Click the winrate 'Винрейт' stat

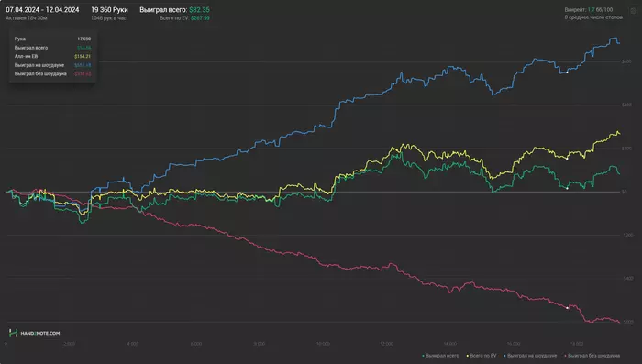pyautogui.click(x=589, y=10)
